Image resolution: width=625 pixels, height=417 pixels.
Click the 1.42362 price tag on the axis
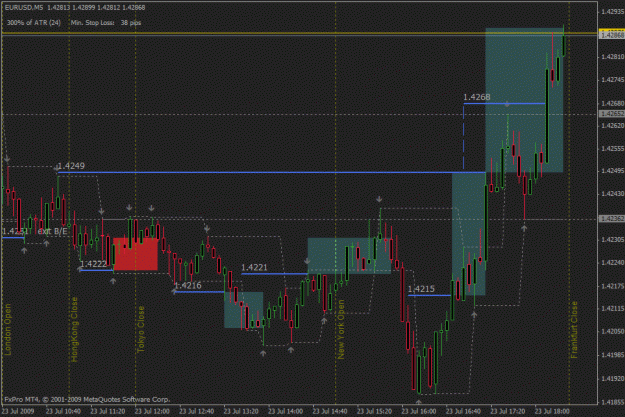tap(612, 219)
